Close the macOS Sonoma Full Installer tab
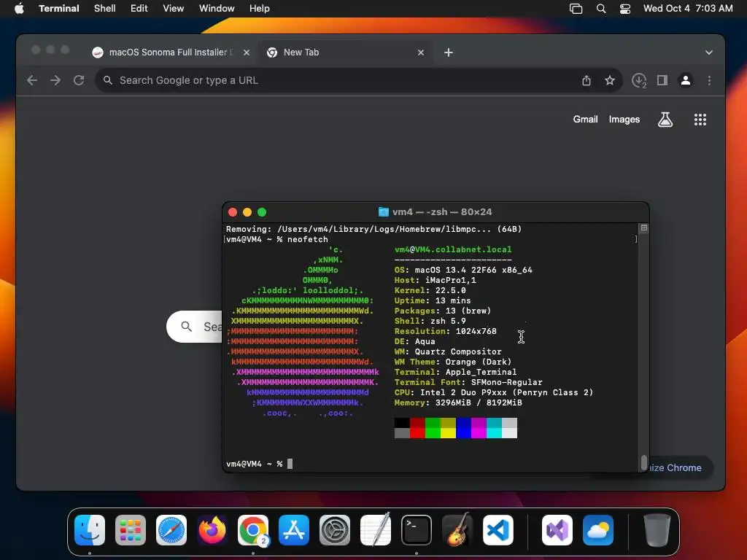This screenshot has width=747, height=560. point(247,52)
